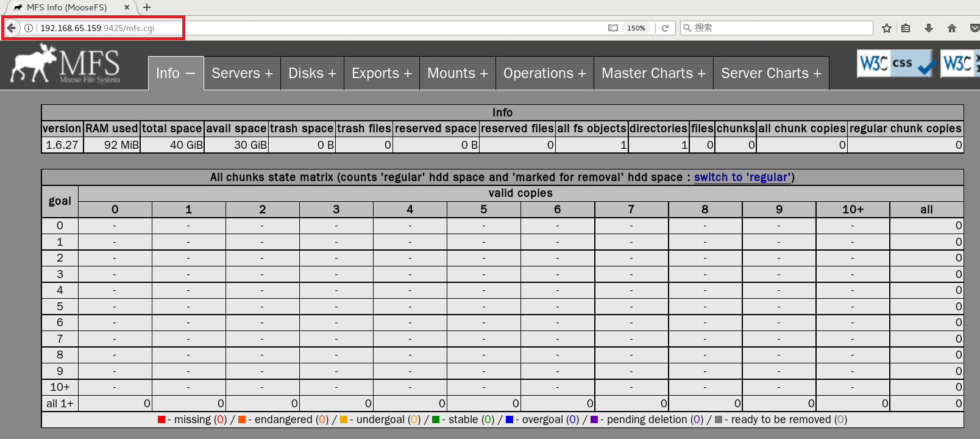The width and height of the screenshot is (980, 439).
Task: Click the blue overgoal legend swatch
Action: coord(510,419)
